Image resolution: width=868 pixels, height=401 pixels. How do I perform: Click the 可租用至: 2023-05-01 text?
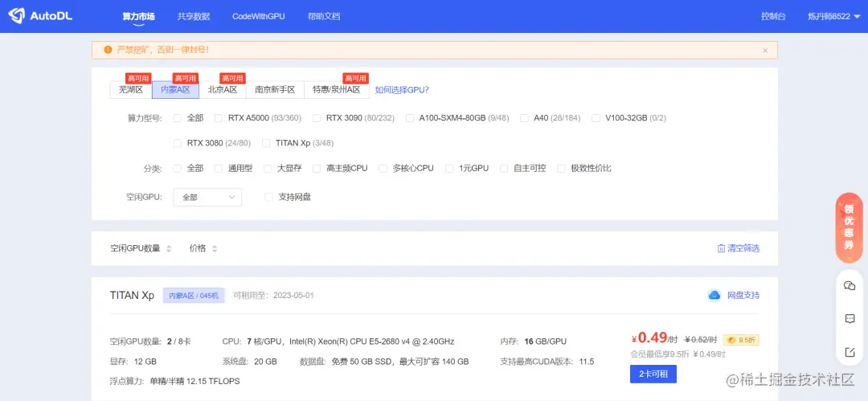tap(273, 295)
